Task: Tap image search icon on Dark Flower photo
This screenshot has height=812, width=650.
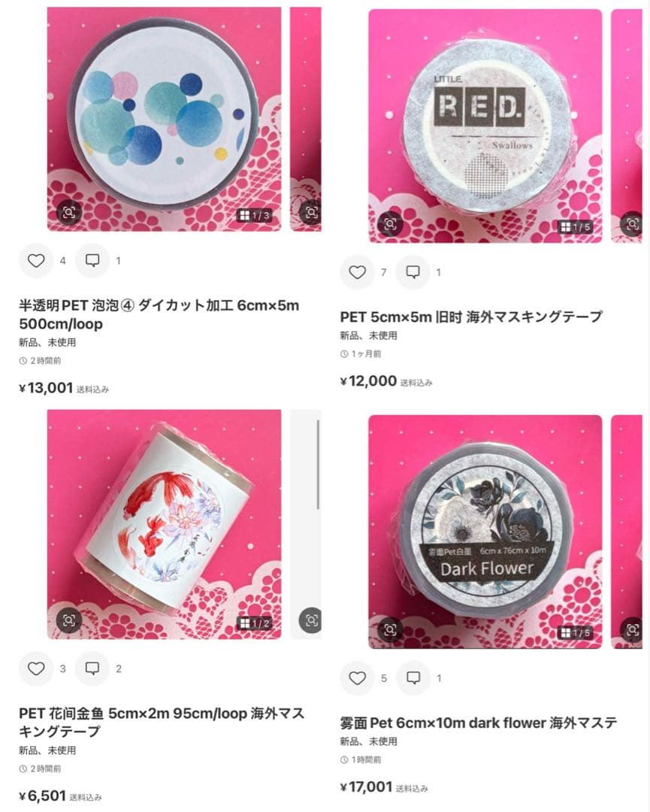Action: pyautogui.click(x=390, y=630)
